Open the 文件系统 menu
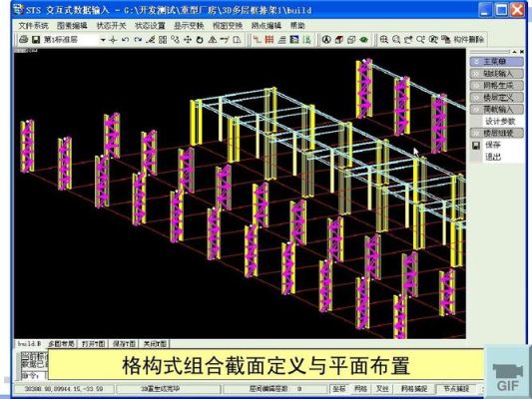 coord(33,25)
